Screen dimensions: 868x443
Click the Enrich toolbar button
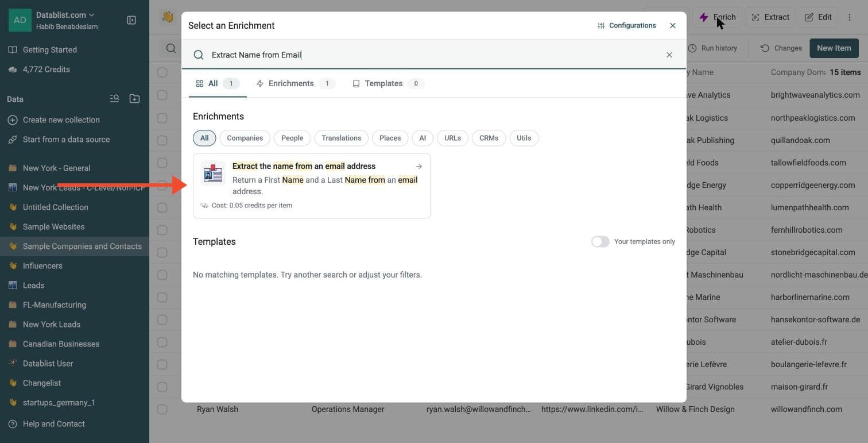(x=718, y=17)
